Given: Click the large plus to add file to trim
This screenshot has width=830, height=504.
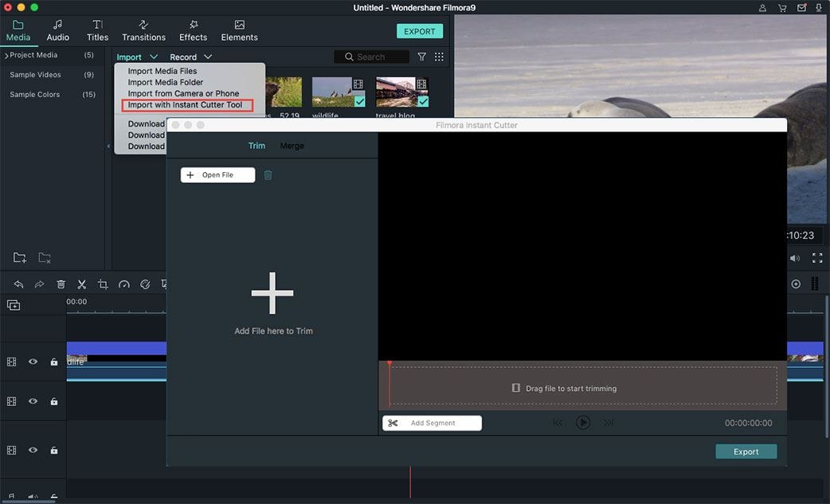Looking at the screenshot, I should point(272,293).
